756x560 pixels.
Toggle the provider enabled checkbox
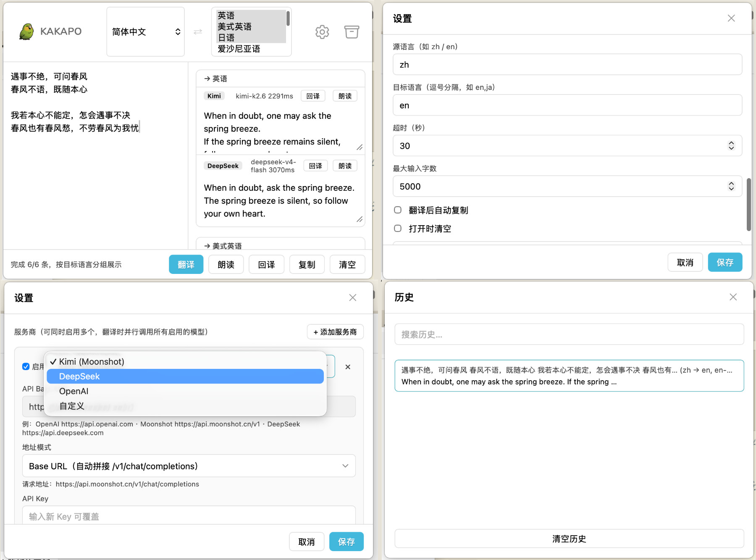[x=26, y=366]
